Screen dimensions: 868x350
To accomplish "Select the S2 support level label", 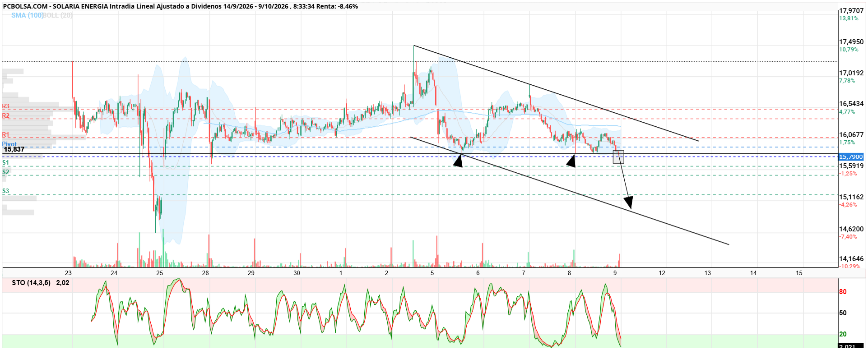I will 5,172.
